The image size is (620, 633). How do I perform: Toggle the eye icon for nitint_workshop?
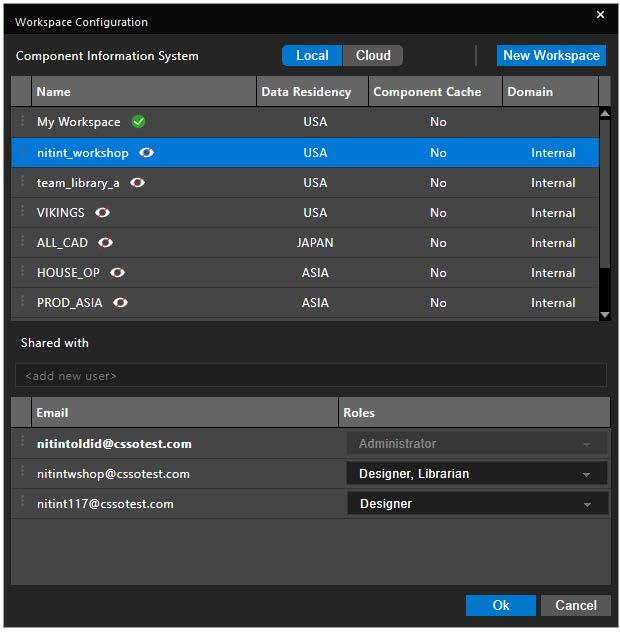coord(147,153)
